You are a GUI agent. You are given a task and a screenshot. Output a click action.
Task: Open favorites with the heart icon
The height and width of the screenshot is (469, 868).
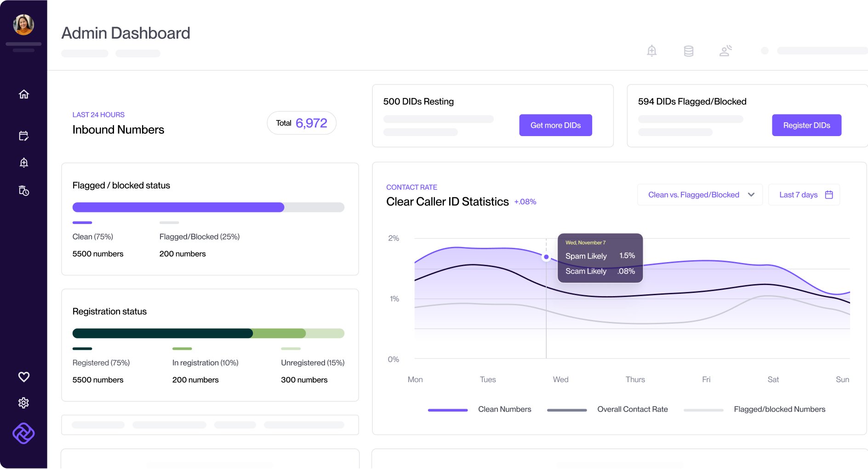coord(23,377)
